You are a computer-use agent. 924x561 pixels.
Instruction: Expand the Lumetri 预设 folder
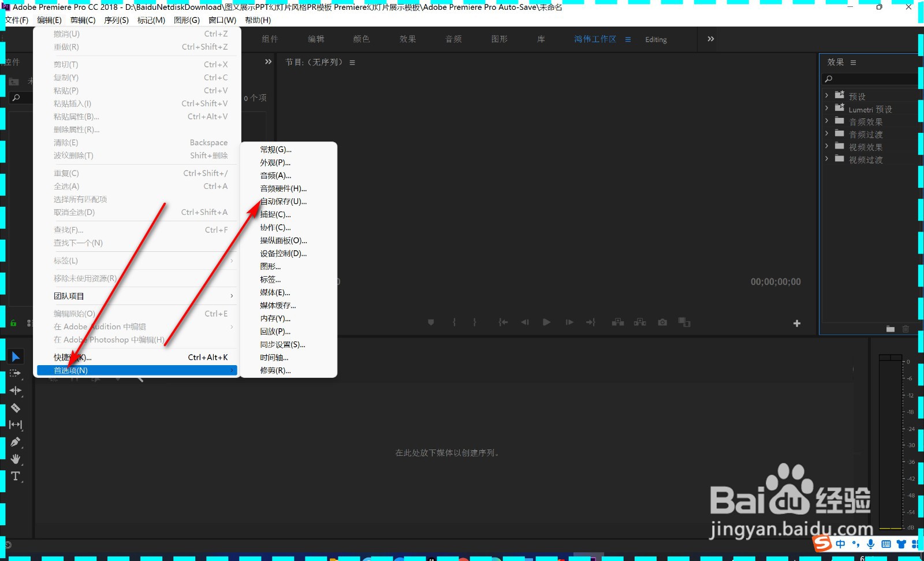pos(826,108)
